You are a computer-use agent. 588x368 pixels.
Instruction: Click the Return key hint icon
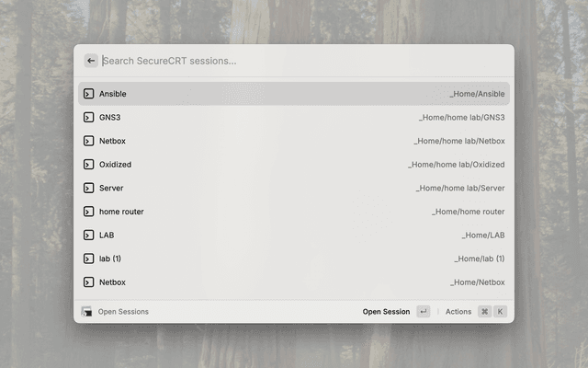[x=424, y=311]
